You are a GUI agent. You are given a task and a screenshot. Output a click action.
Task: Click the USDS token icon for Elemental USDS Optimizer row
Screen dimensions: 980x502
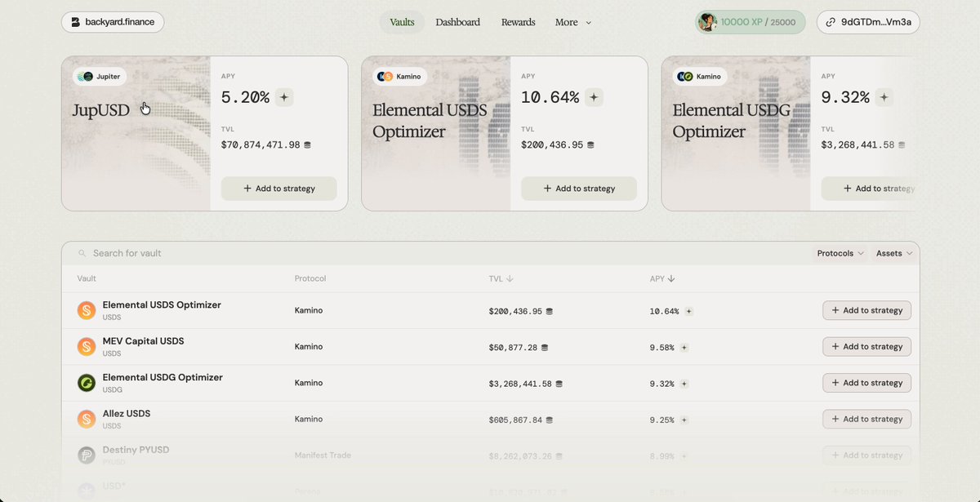pos(87,310)
